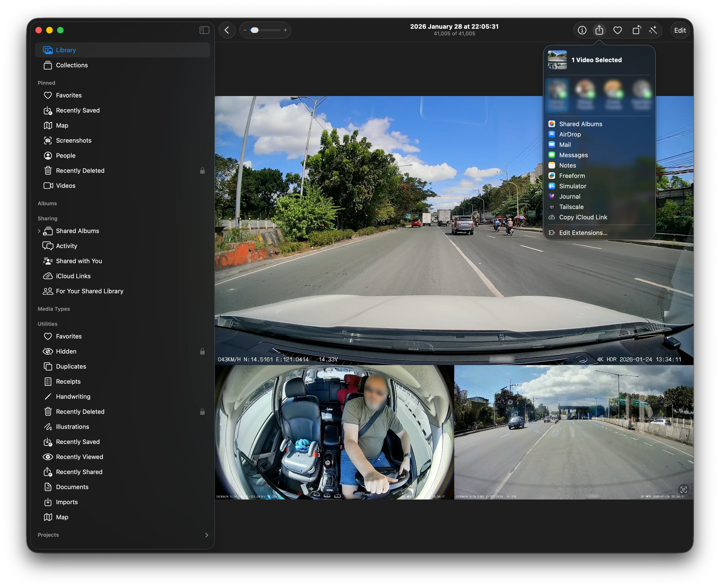
Task: Rotate the selected video
Action: pyautogui.click(x=636, y=30)
